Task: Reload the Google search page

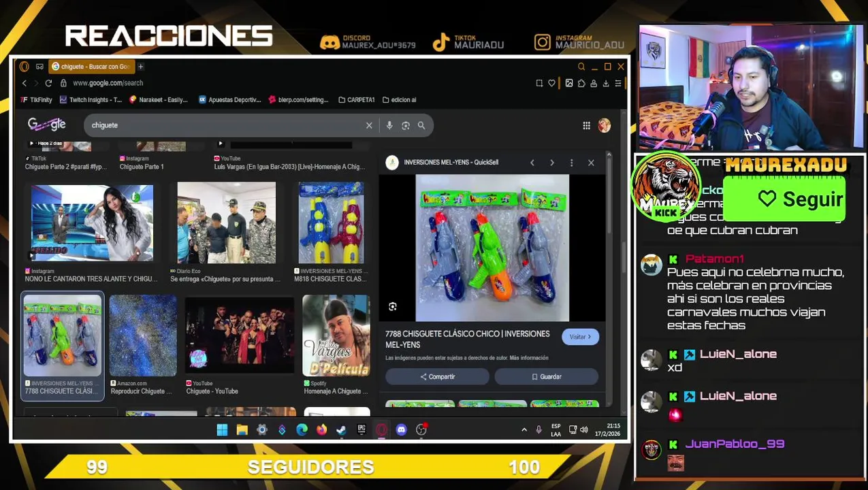Action: [48, 83]
